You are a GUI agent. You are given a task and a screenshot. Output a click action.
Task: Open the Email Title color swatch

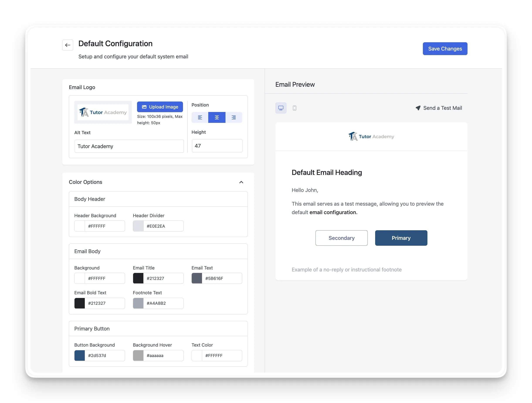138,278
